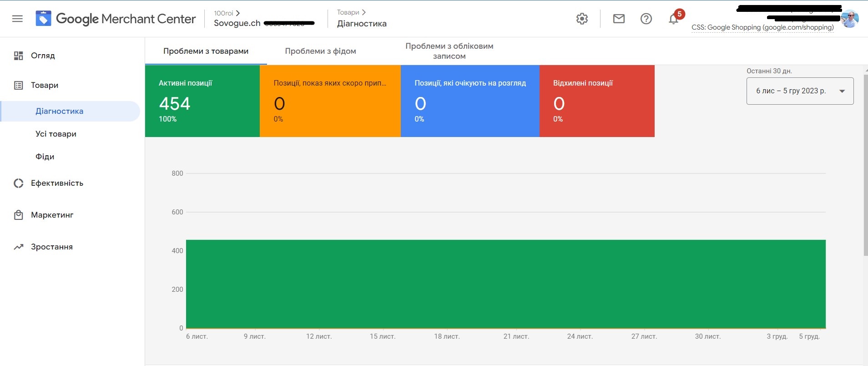
Task: Open Ефективність in the sidebar
Action: (x=57, y=183)
